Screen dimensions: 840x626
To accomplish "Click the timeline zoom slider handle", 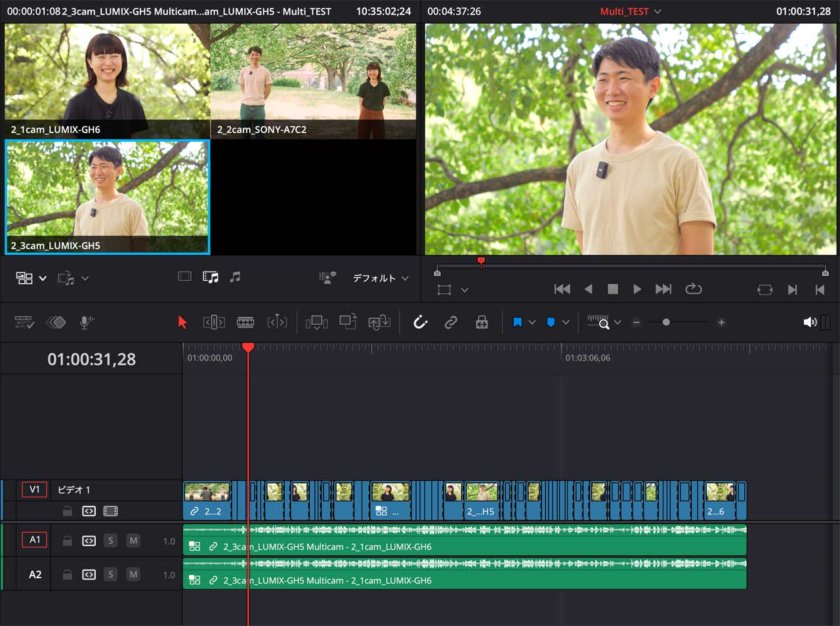I will click(666, 322).
